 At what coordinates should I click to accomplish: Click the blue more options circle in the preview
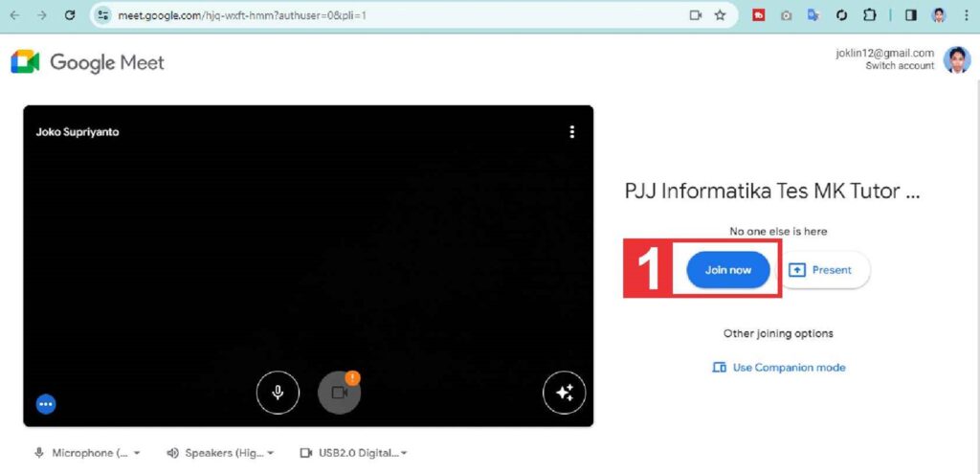[x=46, y=404]
